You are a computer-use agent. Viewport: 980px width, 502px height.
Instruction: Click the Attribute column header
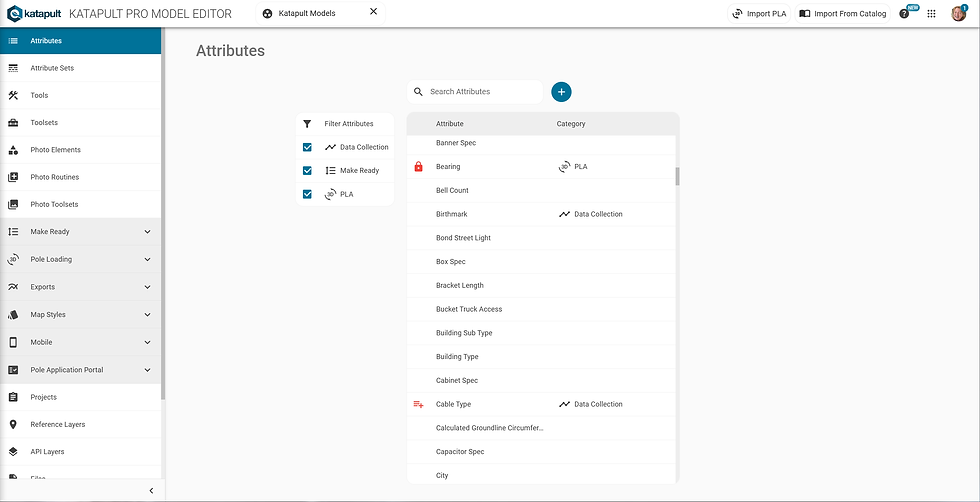pos(449,124)
